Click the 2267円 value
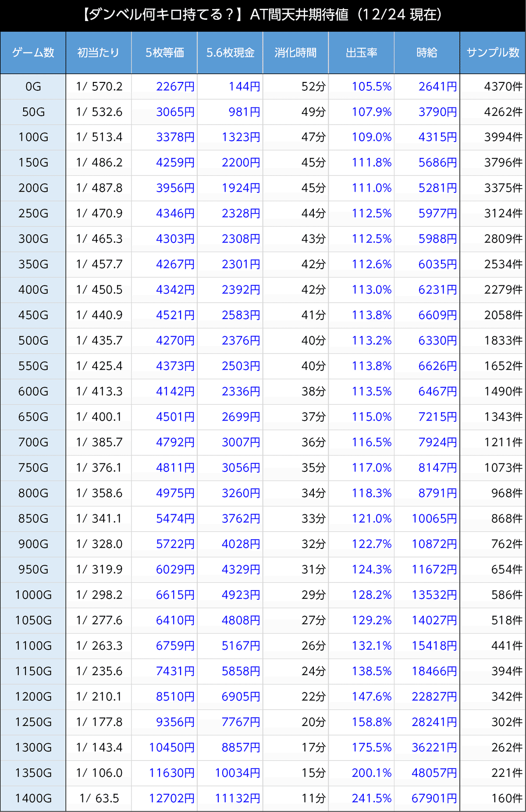Viewport: 526px width, 812px height. [175, 87]
